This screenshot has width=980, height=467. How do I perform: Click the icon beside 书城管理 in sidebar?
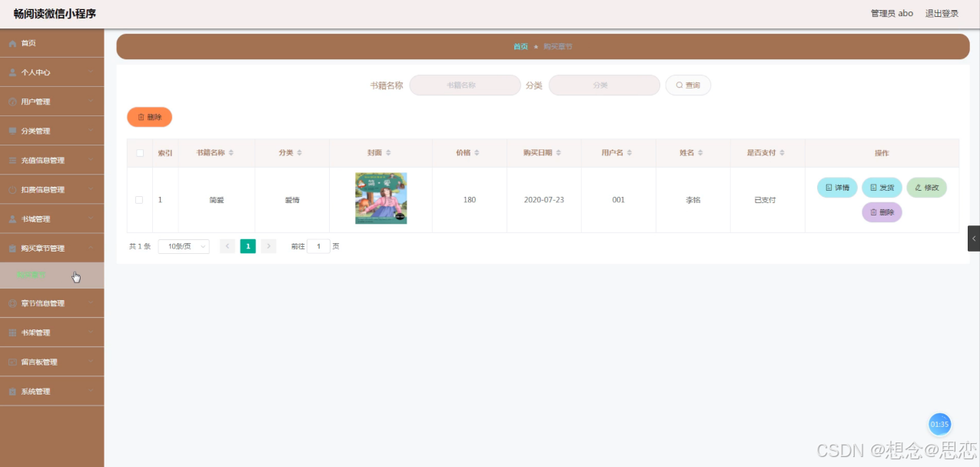(x=12, y=218)
